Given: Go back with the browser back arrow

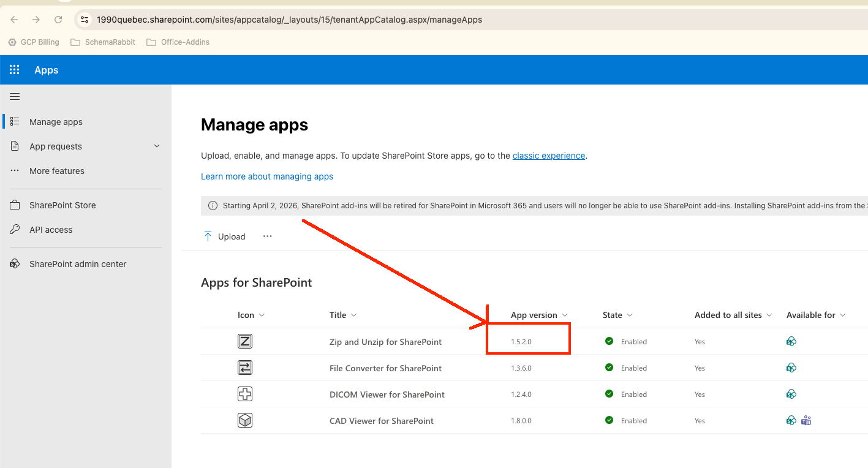Looking at the screenshot, I should (14, 20).
